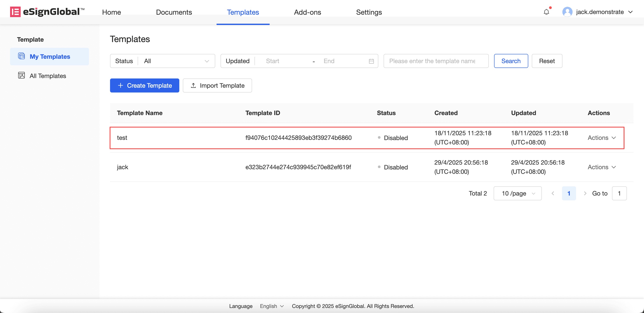The height and width of the screenshot is (313, 644).
Task: Click the template name search field
Action: (x=436, y=61)
